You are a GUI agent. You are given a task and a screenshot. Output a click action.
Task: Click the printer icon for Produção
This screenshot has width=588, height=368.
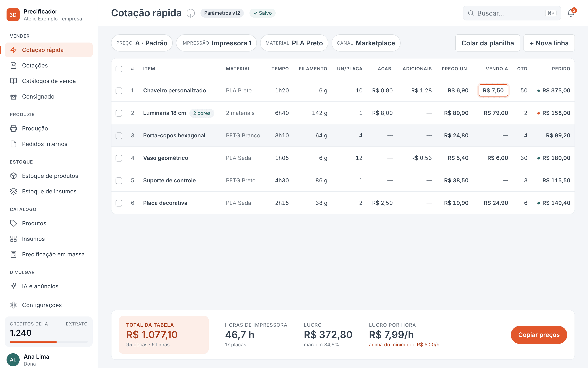coord(14,129)
